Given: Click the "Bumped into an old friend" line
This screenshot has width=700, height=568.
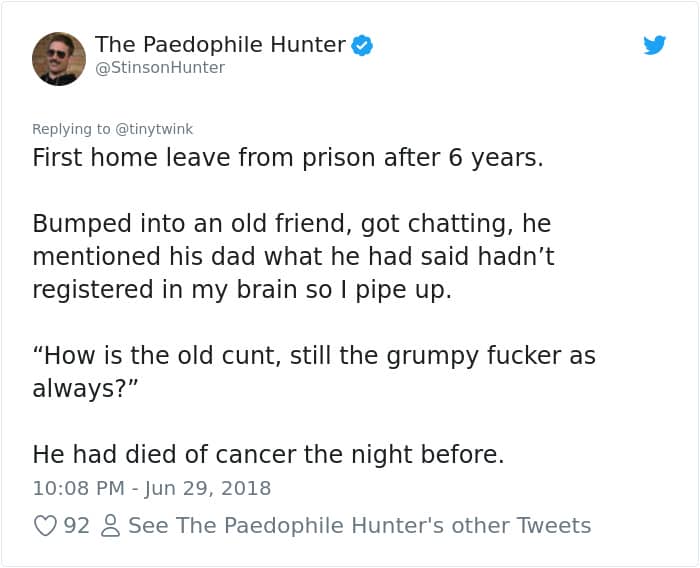Looking at the screenshot, I should coord(291,223).
